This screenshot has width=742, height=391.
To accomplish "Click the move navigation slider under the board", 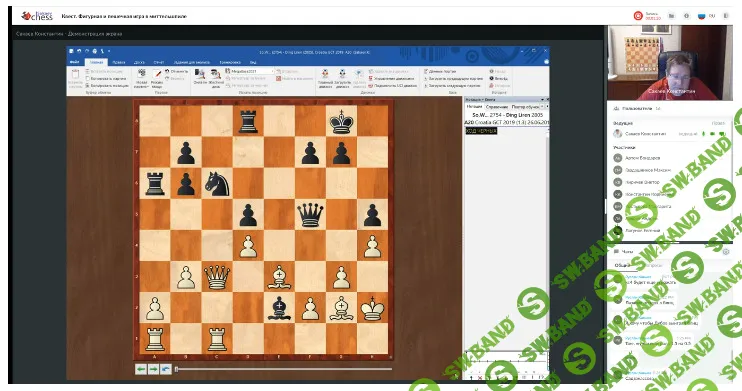I will [x=283, y=369].
